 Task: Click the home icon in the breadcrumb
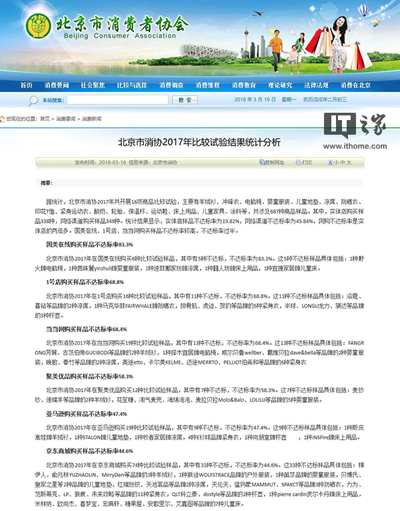tap(3, 119)
